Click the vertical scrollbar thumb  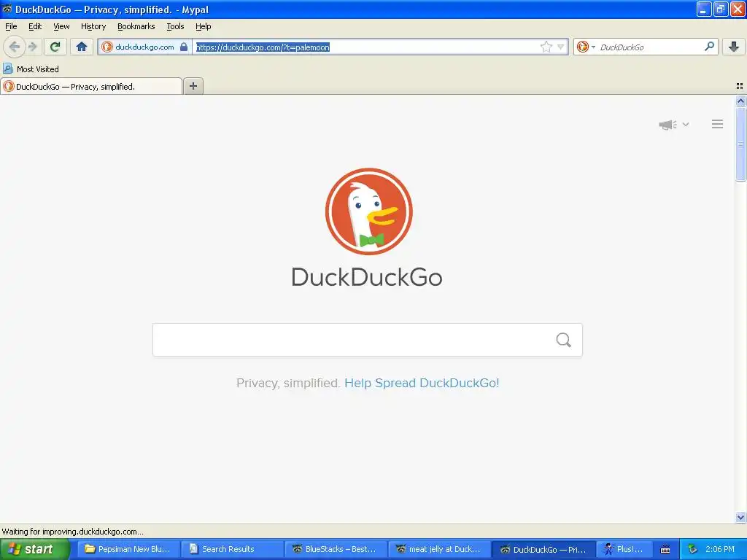pyautogui.click(x=740, y=144)
